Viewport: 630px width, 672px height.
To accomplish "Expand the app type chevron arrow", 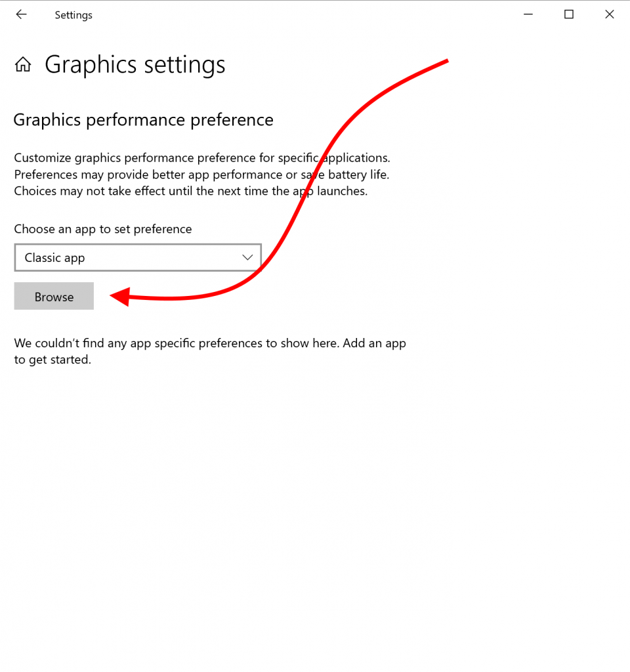I will pyautogui.click(x=247, y=257).
